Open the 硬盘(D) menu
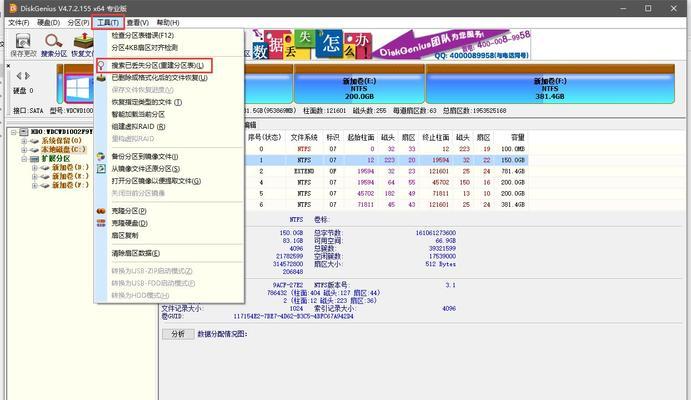This screenshot has width=691, height=400. pyautogui.click(x=48, y=22)
